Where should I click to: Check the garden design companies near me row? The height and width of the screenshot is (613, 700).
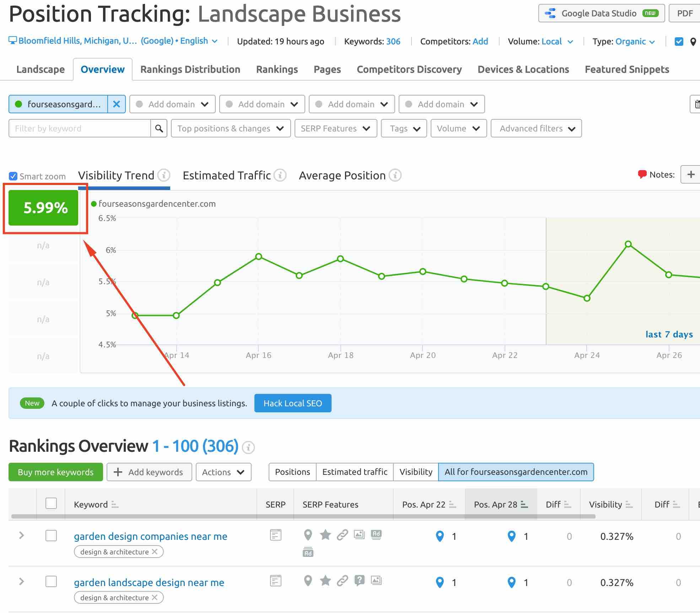point(51,535)
